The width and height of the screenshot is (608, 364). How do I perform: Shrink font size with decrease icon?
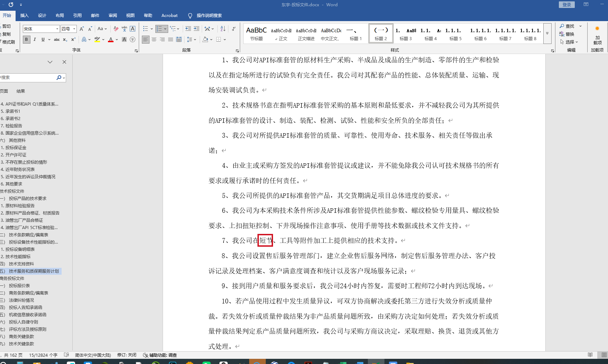tap(90, 29)
